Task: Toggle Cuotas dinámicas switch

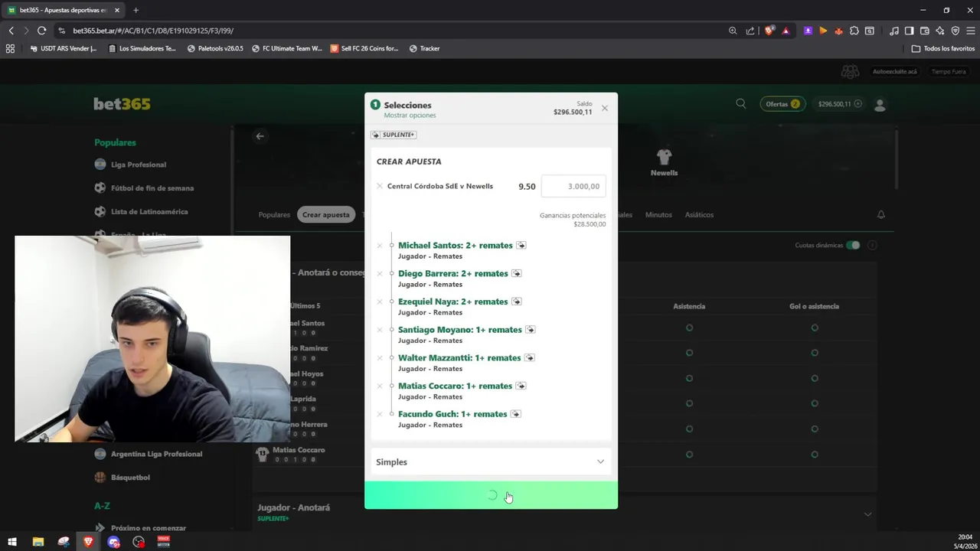Action: coord(853,245)
